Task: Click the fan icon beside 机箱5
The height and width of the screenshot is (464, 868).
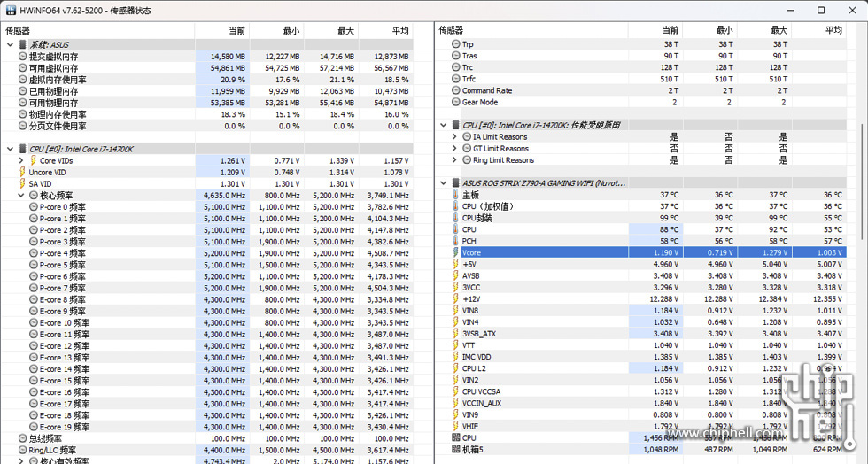Action: [x=455, y=450]
